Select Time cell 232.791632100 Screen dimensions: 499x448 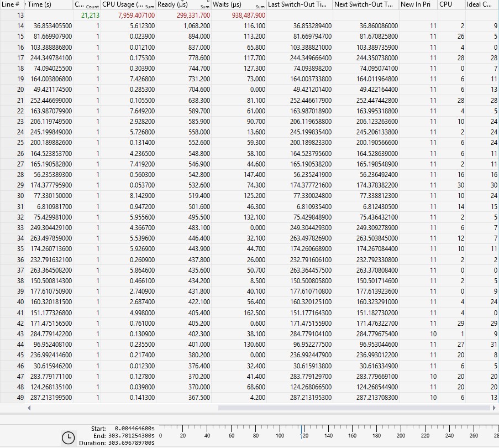tap(51, 260)
